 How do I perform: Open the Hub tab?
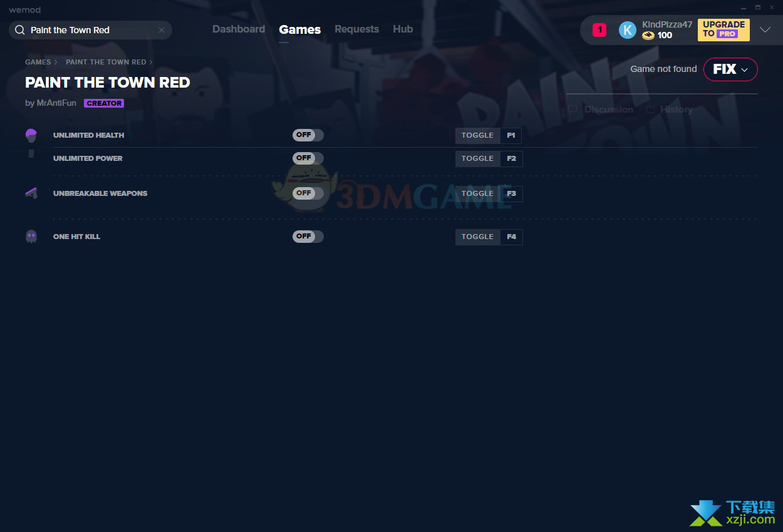click(x=403, y=29)
